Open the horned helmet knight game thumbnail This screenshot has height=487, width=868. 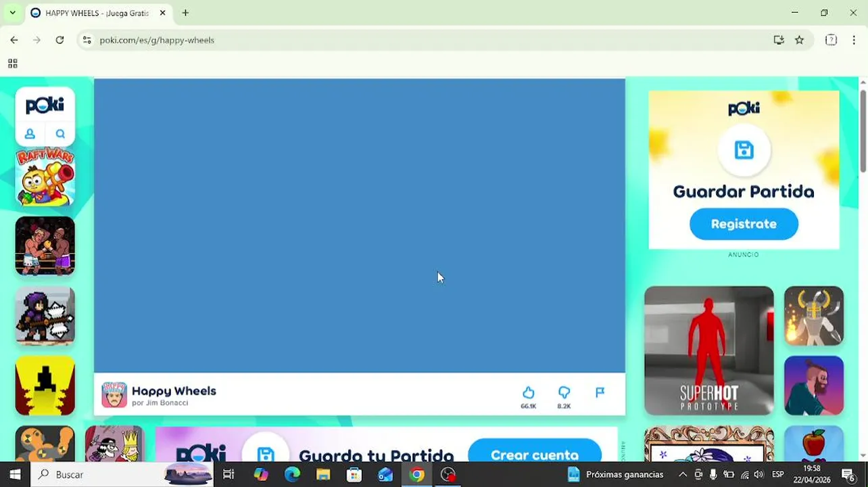point(814,316)
